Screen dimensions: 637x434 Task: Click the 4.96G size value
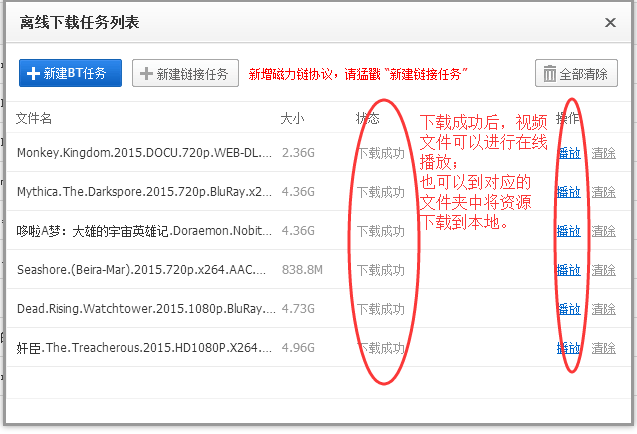pyautogui.click(x=298, y=348)
